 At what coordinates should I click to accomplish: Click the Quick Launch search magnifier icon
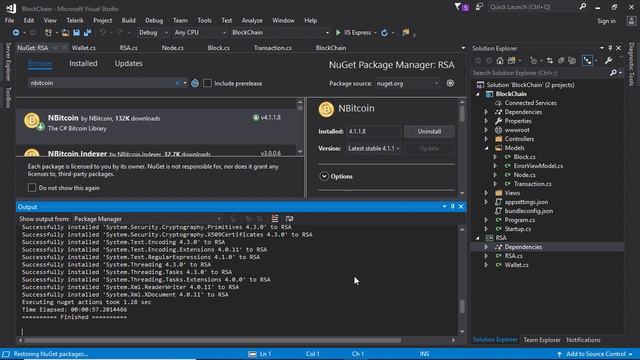(x=583, y=7)
